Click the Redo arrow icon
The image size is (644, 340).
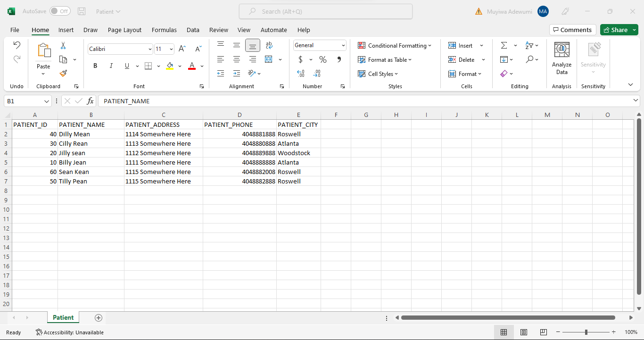(x=17, y=59)
